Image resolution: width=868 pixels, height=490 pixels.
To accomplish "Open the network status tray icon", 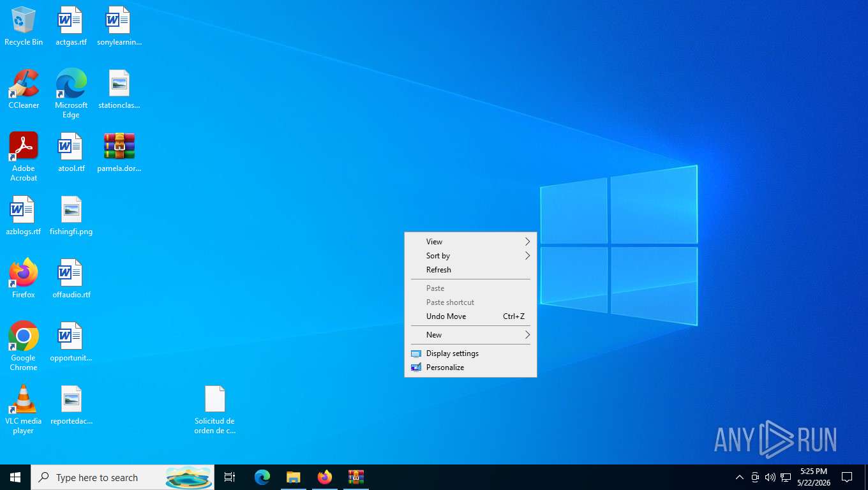I will [x=786, y=477].
